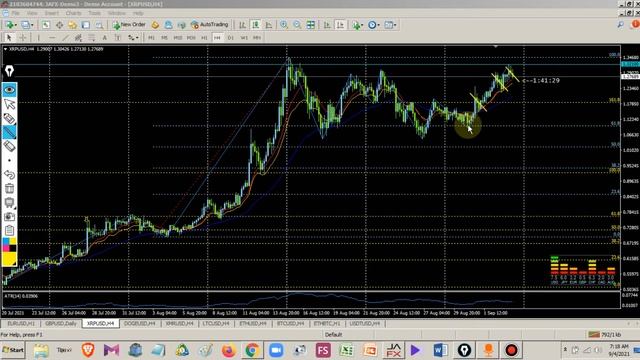The image size is (640, 360).
Task: Open Firefox from the taskbar
Action: click(229, 350)
